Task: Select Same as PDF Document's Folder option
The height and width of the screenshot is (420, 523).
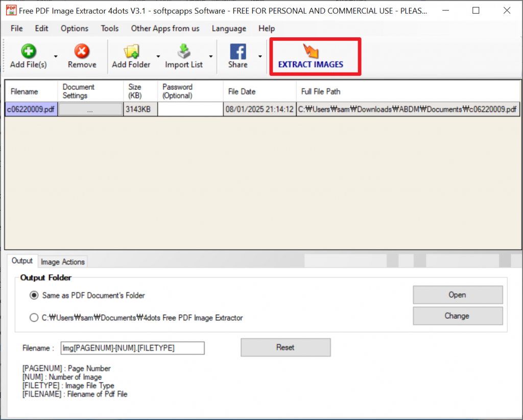Action: [x=87, y=295]
